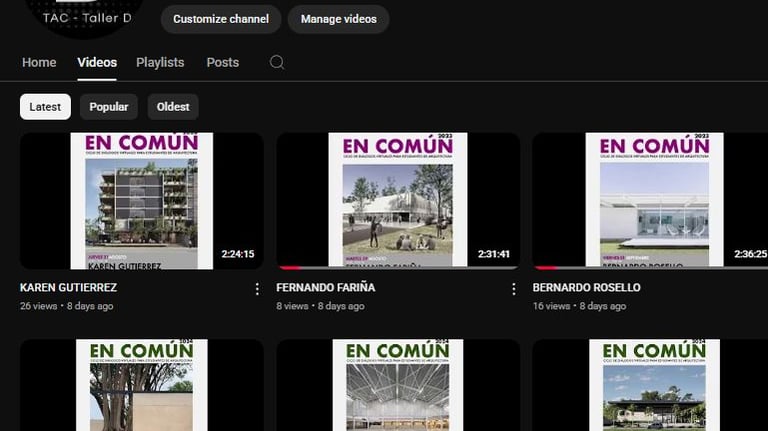Open second-row thumbnail with pavilion under blue sky

[x=650, y=385]
